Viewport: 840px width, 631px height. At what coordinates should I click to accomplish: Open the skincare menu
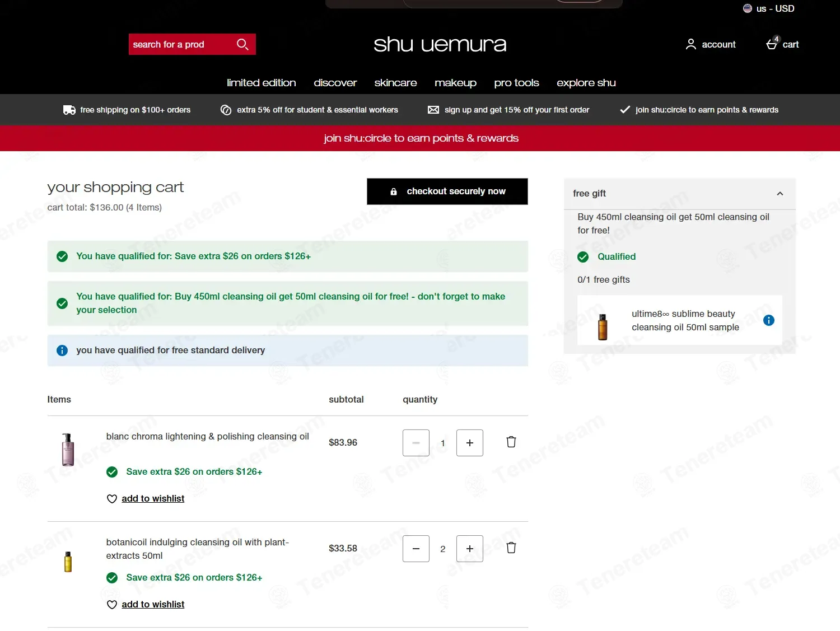(396, 83)
